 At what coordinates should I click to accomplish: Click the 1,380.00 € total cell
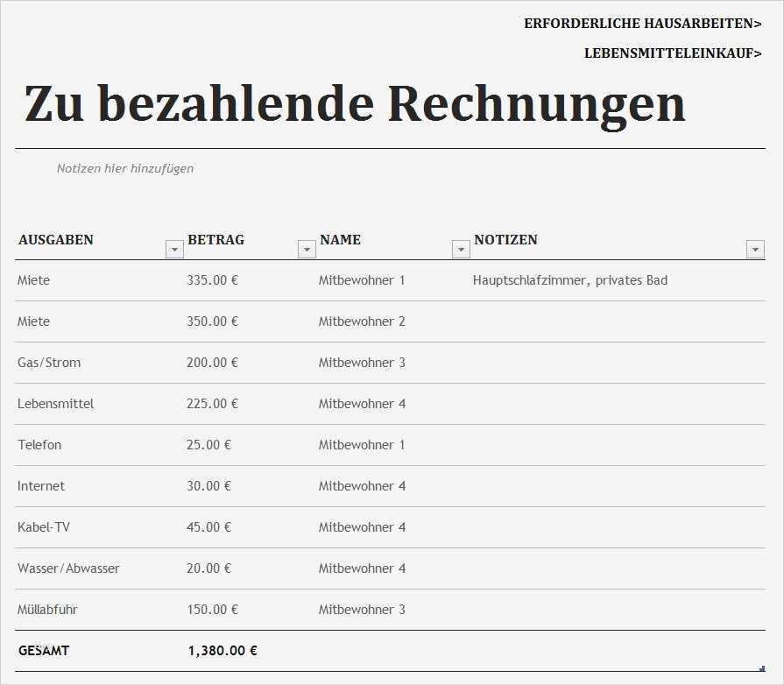coord(222,651)
